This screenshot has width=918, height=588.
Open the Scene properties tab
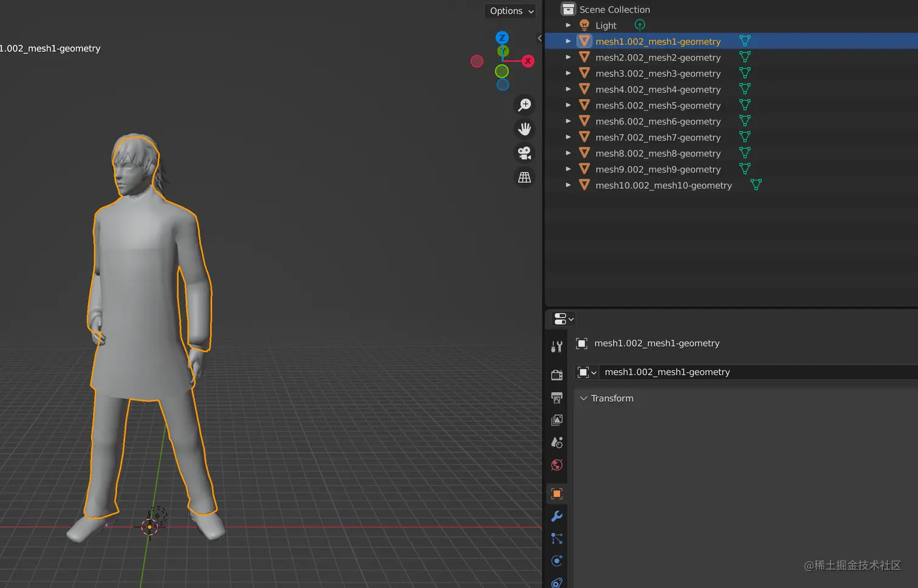click(x=557, y=442)
